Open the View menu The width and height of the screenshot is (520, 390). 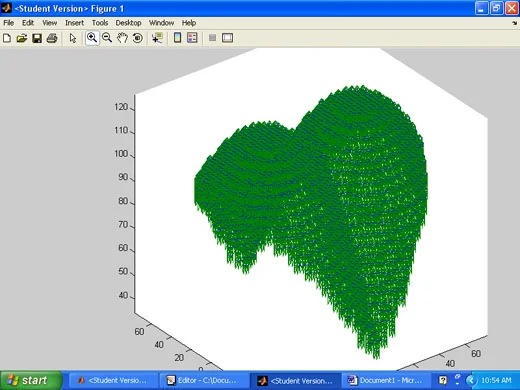[x=49, y=23]
